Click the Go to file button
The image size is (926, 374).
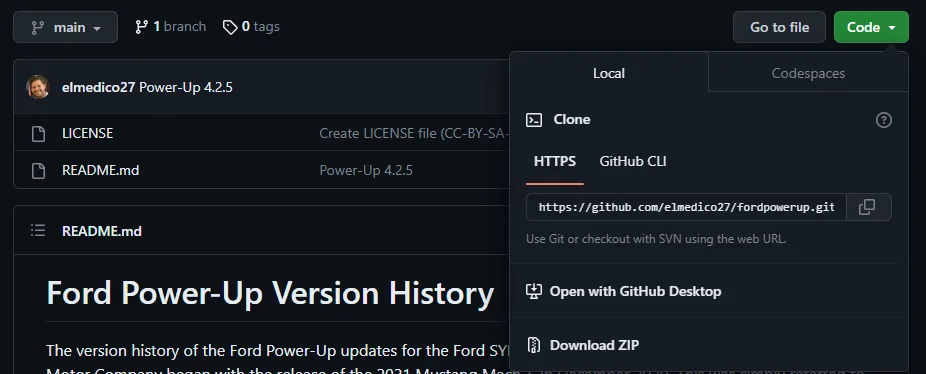pyautogui.click(x=780, y=27)
